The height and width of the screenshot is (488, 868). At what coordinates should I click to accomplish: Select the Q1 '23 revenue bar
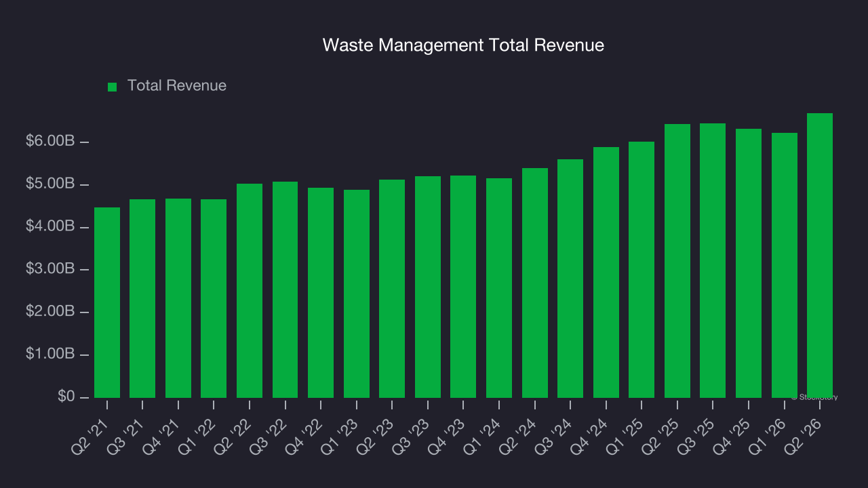coord(357,293)
